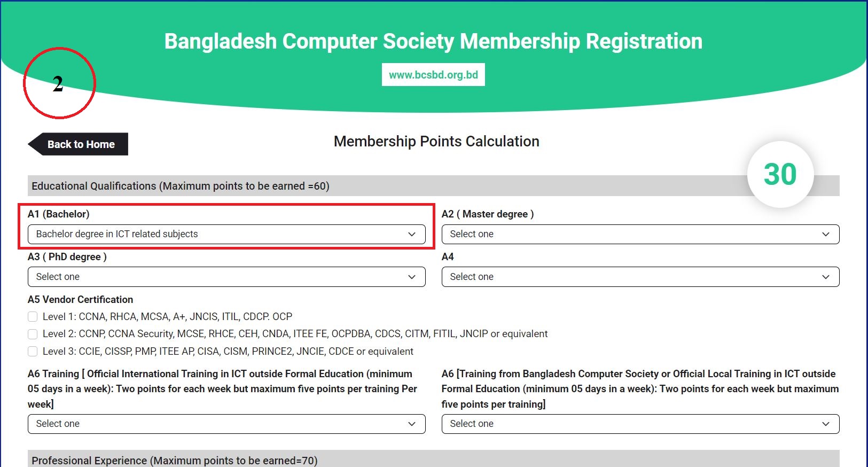Viewport: 868px width, 467px height.
Task: Click the Educational Qualifications section header
Action: pos(181,186)
